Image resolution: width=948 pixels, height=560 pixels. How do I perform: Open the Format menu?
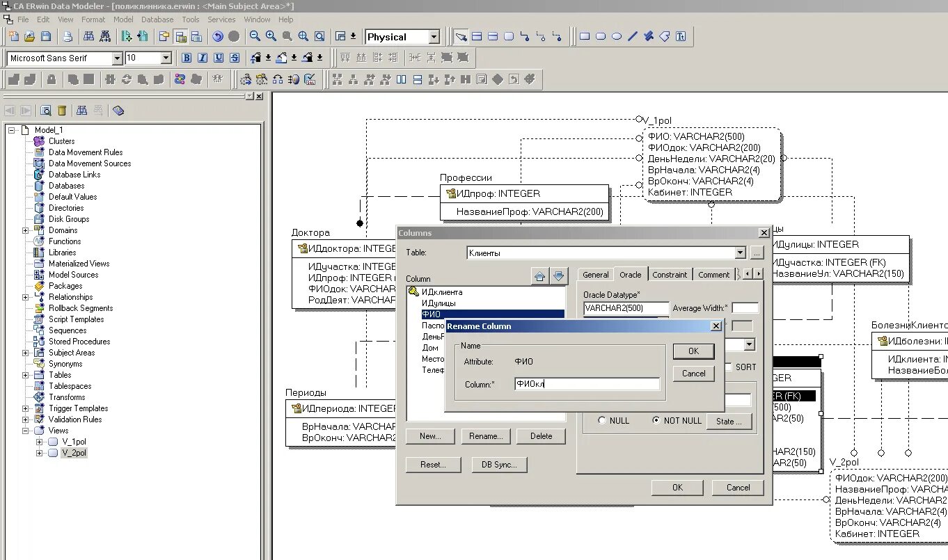coord(93,19)
